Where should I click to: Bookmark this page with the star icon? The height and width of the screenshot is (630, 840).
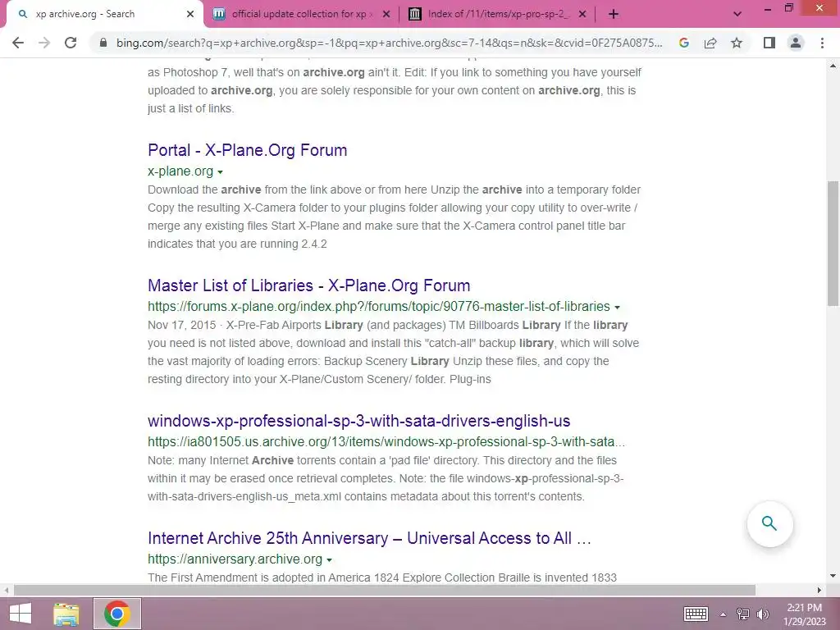pos(737,43)
